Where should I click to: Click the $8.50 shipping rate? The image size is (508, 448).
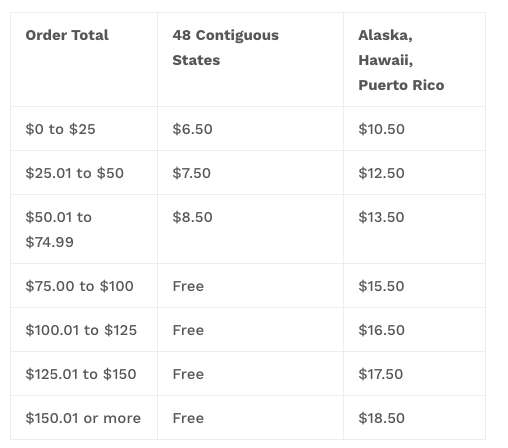click(192, 217)
